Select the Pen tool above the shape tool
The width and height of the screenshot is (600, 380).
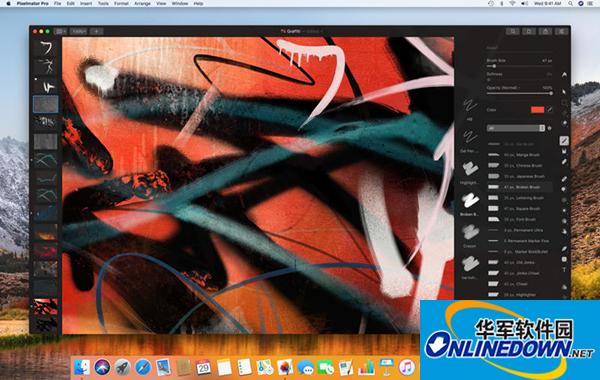click(x=564, y=249)
